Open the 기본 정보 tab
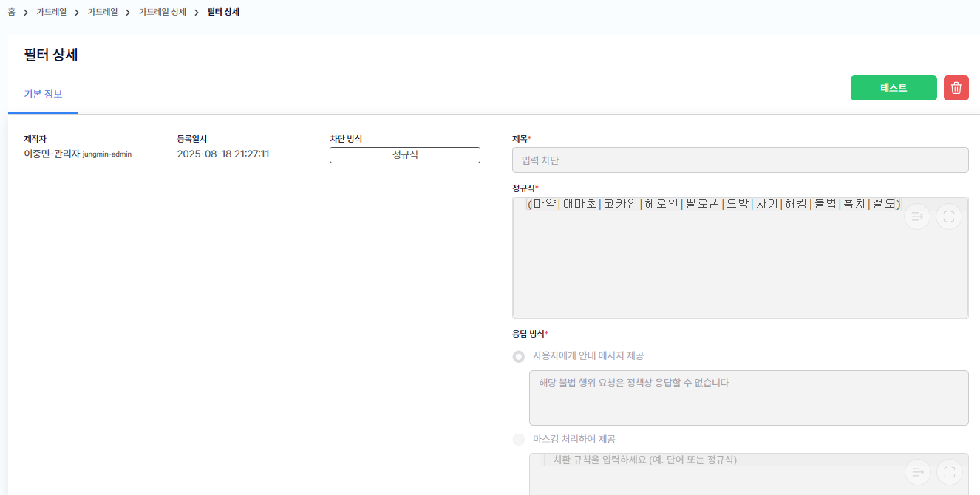Viewport: 980px width, 495px height. (43, 95)
